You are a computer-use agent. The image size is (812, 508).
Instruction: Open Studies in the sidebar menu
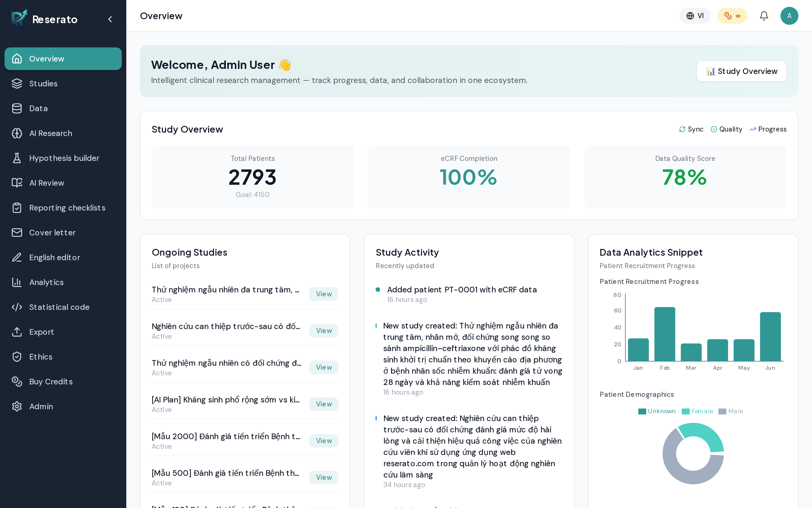[x=63, y=84]
